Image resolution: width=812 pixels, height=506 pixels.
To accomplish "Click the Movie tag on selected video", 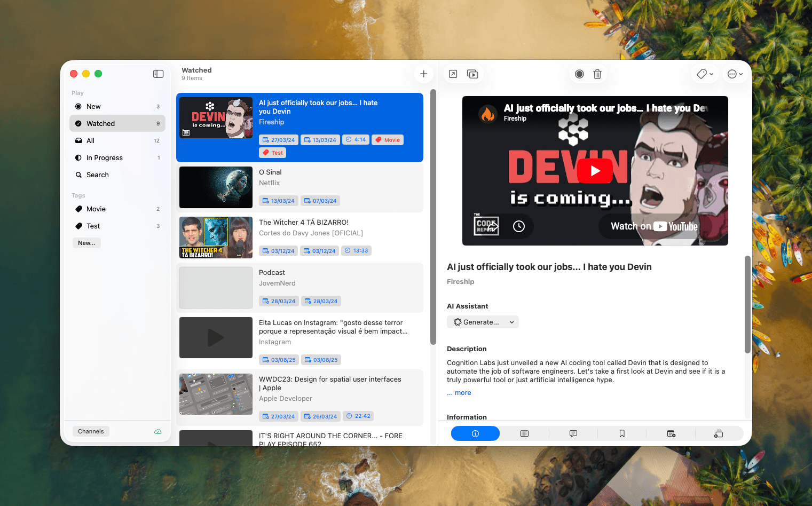I will pos(388,140).
